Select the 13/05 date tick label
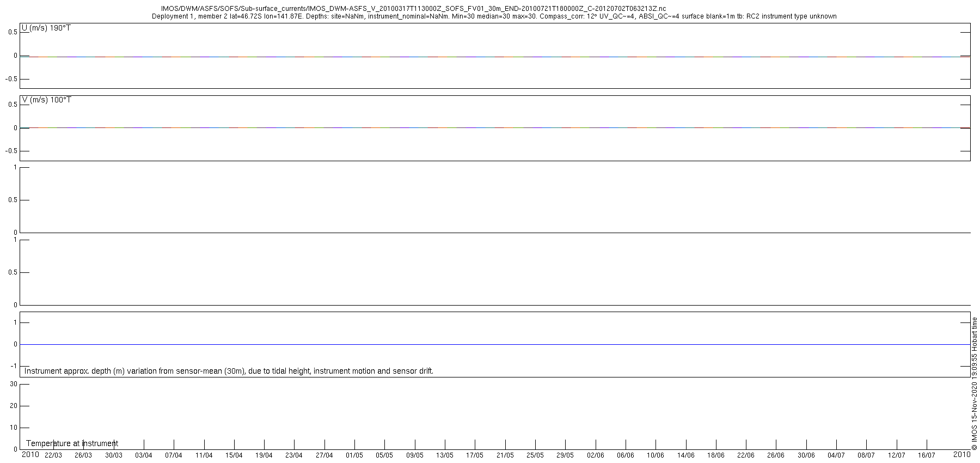This screenshot has height=463, width=980. point(445,455)
